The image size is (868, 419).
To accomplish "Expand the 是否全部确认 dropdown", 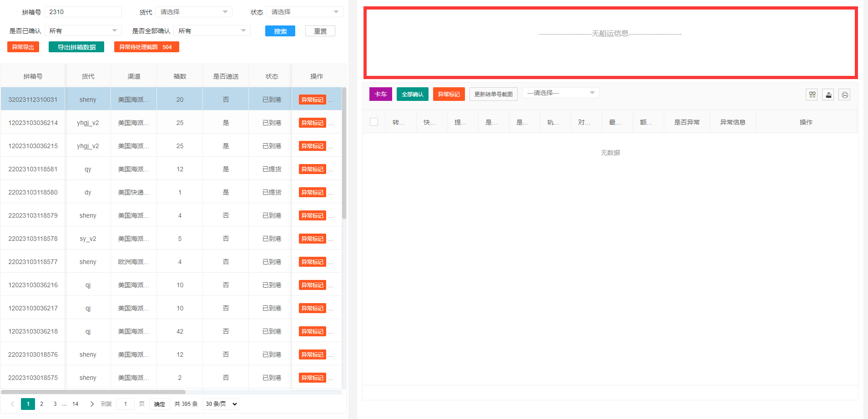I will 212,30.
